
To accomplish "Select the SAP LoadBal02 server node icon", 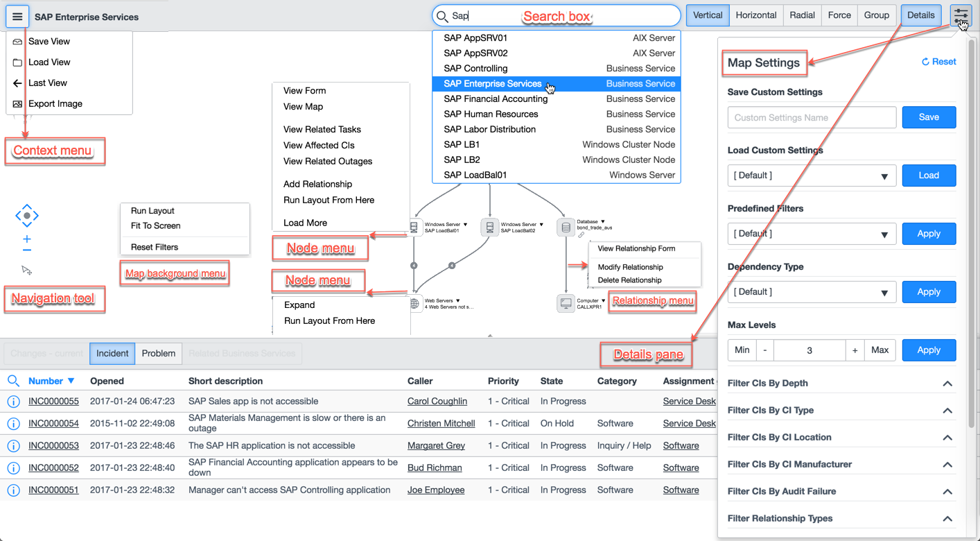I will pos(490,227).
